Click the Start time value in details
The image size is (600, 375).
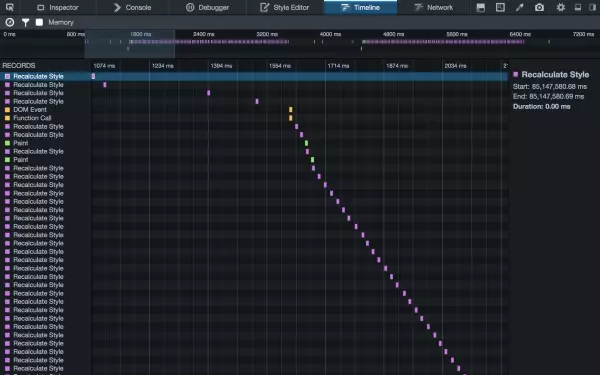coord(559,86)
